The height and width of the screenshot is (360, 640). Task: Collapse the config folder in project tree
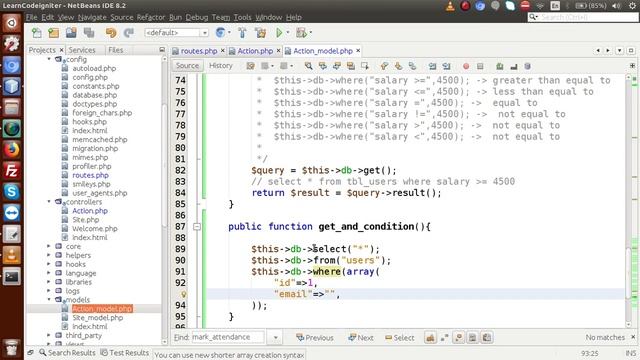(x=49, y=60)
